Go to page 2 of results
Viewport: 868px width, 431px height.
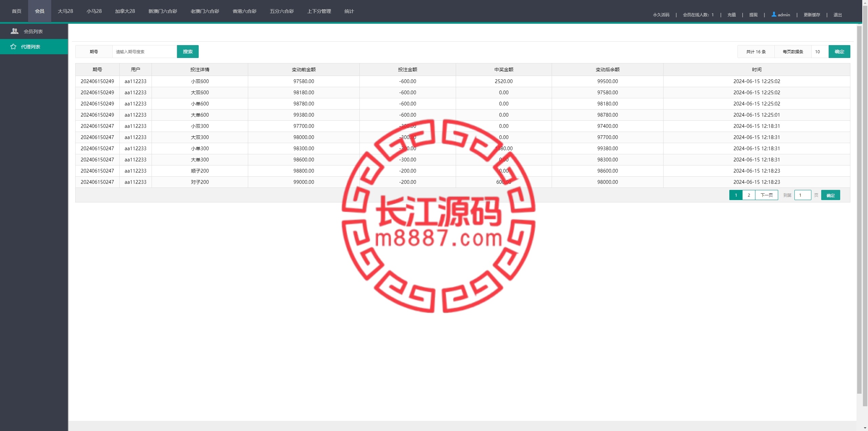(749, 195)
